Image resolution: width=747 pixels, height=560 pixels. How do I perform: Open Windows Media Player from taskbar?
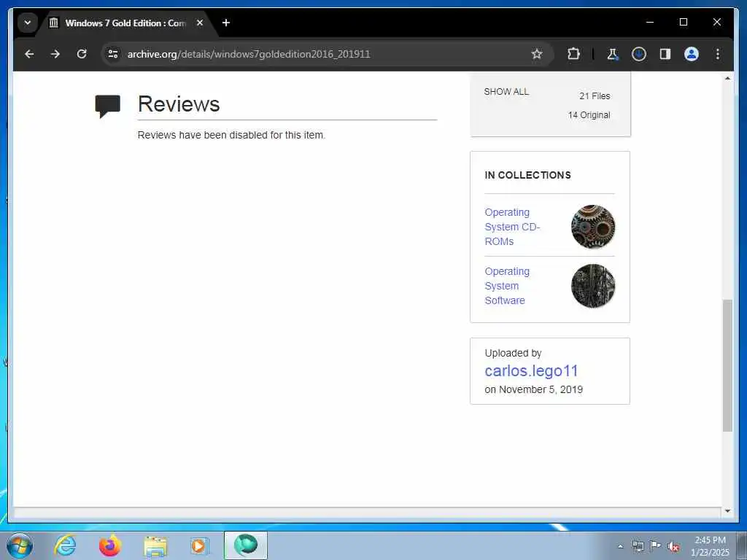[x=199, y=545]
